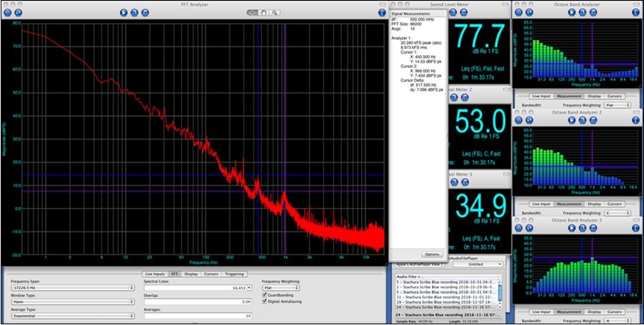Select the hand pan tool in FFT Analyzer
This screenshot has width=644, height=325.
(x=262, y=12)
